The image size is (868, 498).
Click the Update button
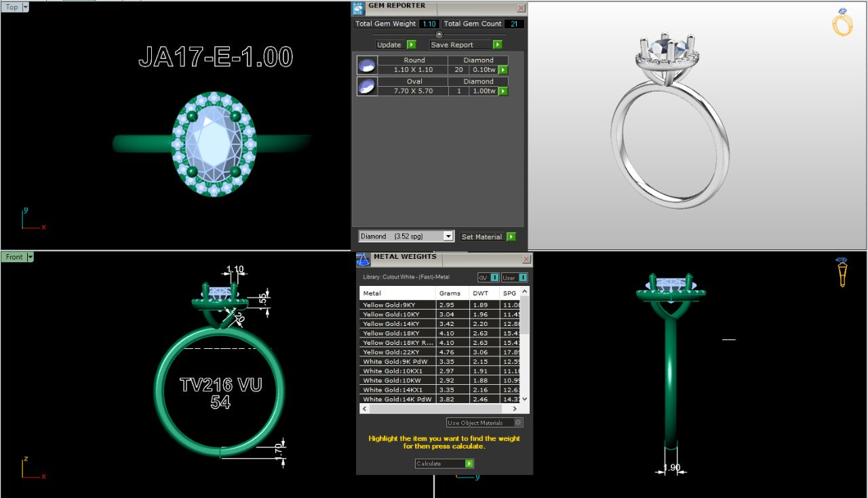pyautogui.click(x=391, y=45)
